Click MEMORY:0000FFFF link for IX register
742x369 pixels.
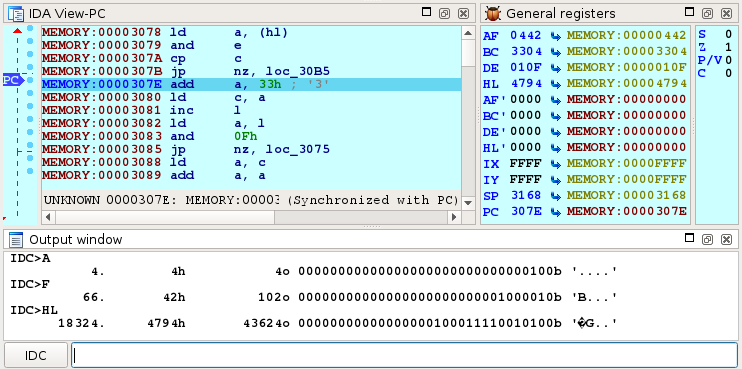click(x=627, y=164)
